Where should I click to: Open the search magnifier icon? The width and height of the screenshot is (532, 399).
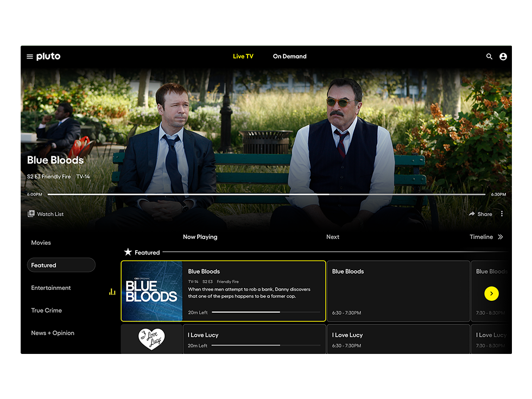pyautogui.click(x=489, y=56)
